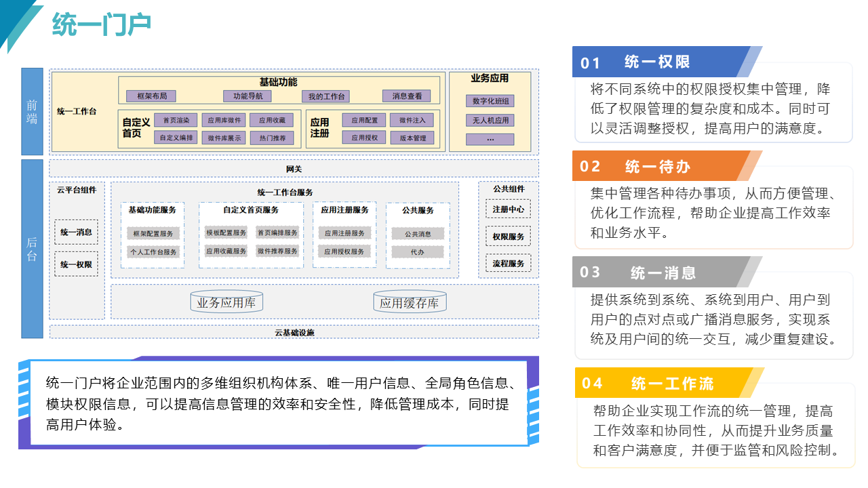
Task: Click the 应用缓存库 database cylinder
Action: click(x=410, y=302)
